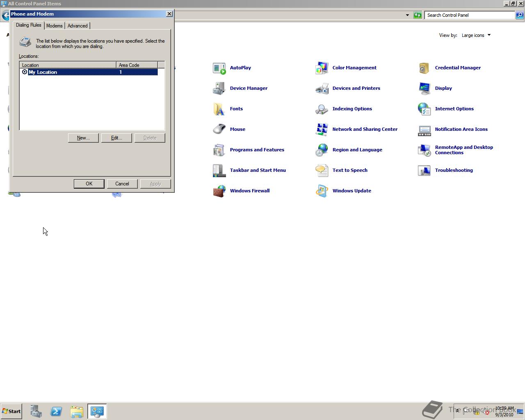The image size is (525, 420).
Task: Open the Internet Options icon
Action: (425, 109)
